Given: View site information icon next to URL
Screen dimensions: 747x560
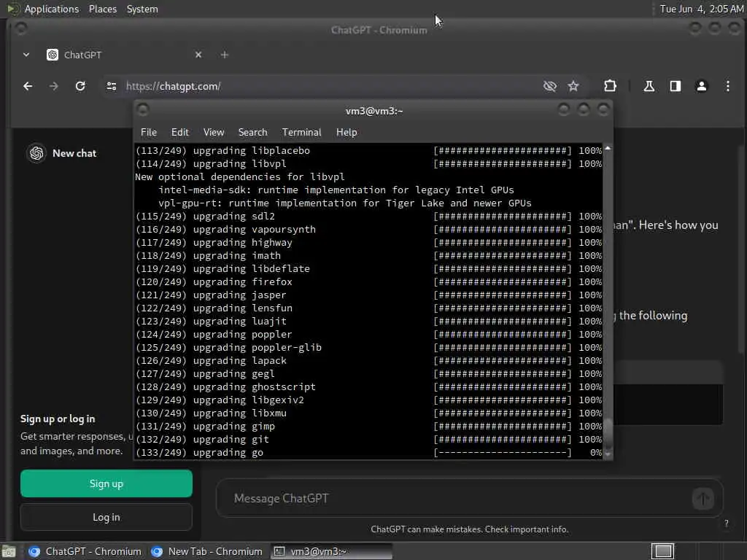Looking at the screenshot, I should pyautogui.click(x=112, y=86).
